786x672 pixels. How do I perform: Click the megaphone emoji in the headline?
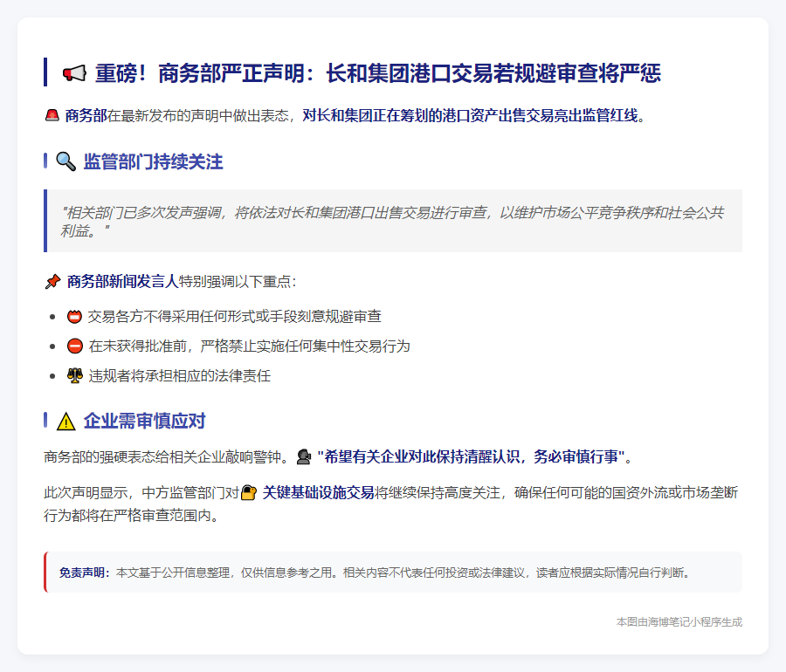pyautogui.click(x=74, y=73)
